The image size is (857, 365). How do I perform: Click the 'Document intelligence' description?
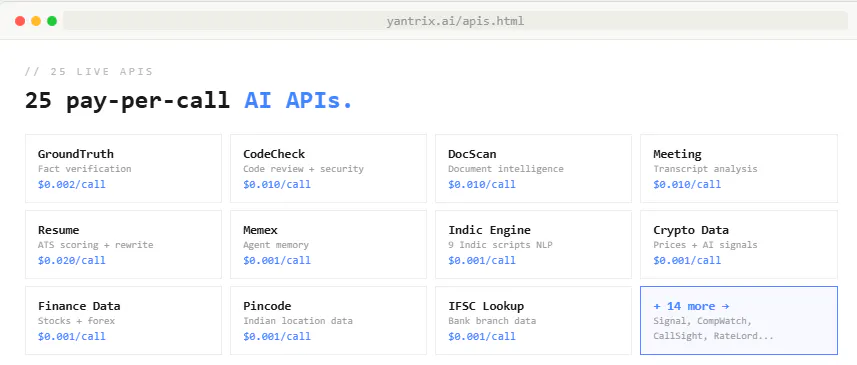(x=506, y=169)
